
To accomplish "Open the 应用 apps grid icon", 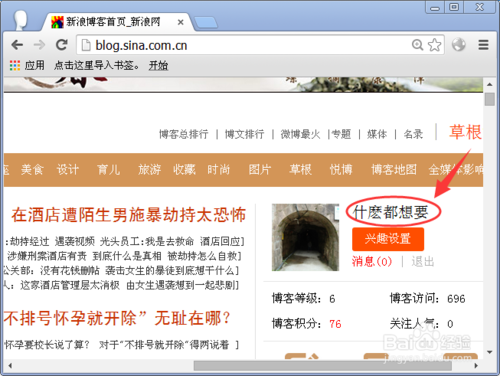I will click(x=15, y=65).
